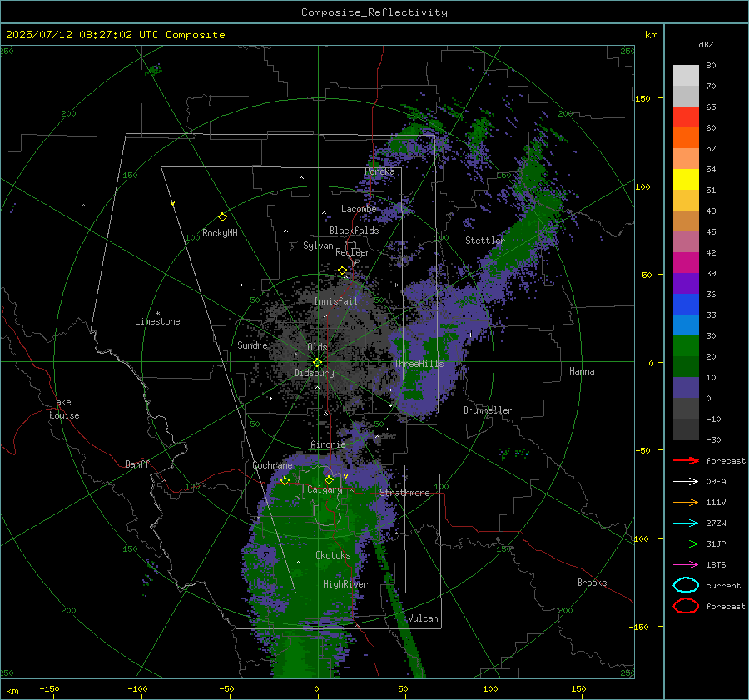Screen dimensions: 749x700
Task: Click the ThreeHills city label
Action: pyautogui.click(x=419, y=364)
